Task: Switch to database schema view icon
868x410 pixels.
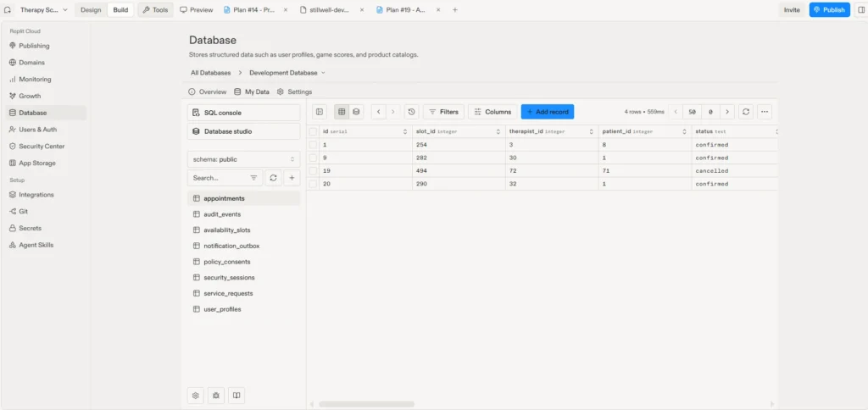Action: click(x=356, y=112)
